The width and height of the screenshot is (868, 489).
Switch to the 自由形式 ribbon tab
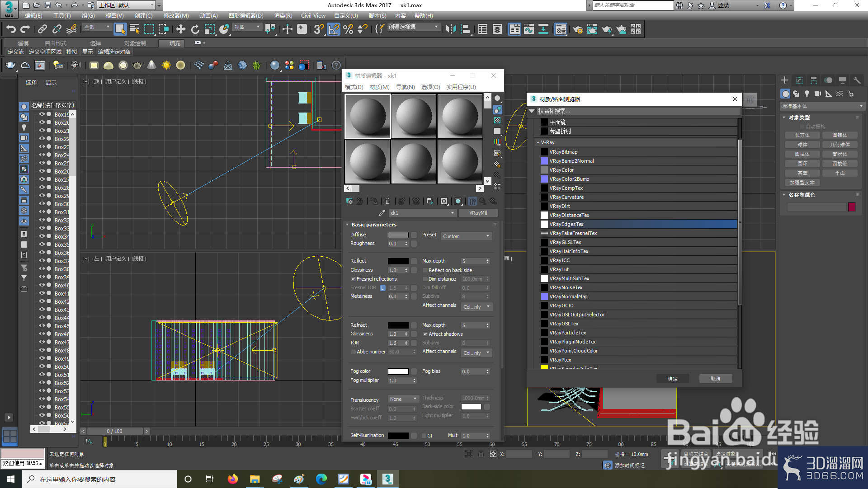pyautogui.click(x=56, y=43)
